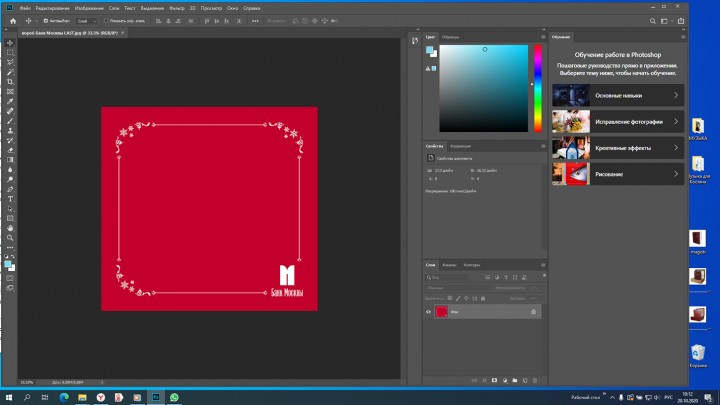Click the delete layer trash icon
This screenshot has height=405, width=720.
(x=535, y=381)
